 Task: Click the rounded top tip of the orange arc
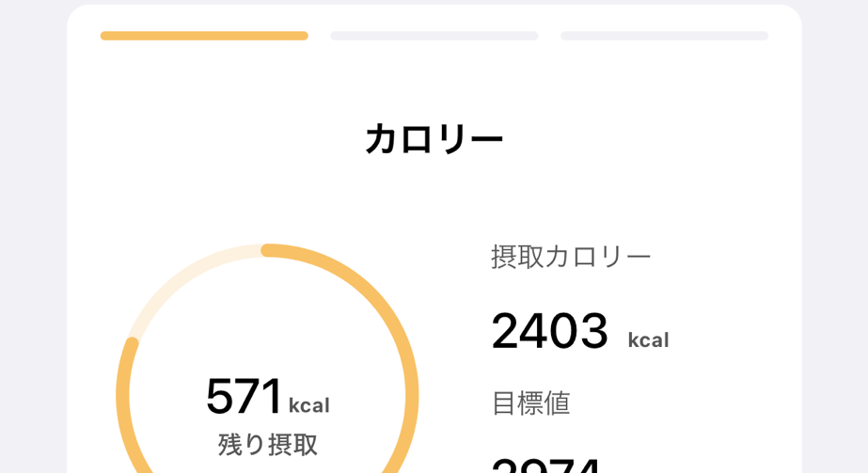268,250
